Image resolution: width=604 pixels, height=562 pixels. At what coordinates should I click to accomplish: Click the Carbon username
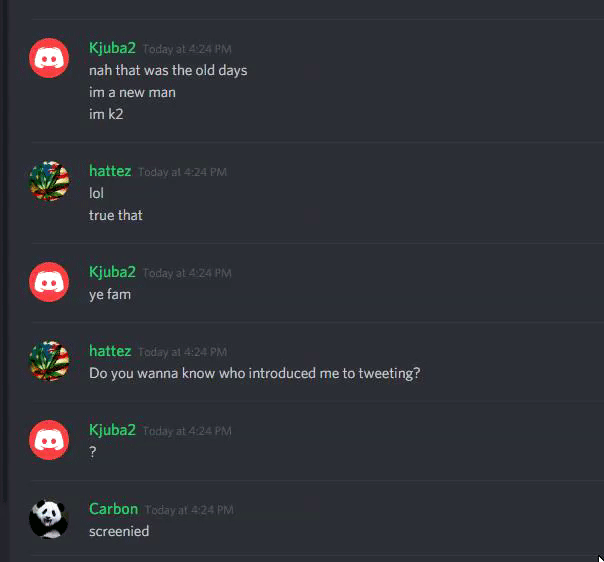[x=113, y=509]
